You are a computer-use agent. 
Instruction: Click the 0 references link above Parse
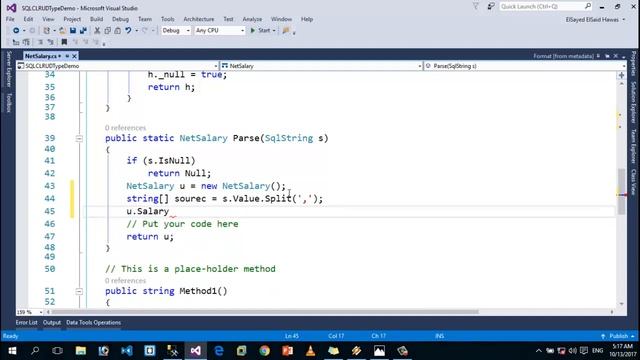[125, 128]
